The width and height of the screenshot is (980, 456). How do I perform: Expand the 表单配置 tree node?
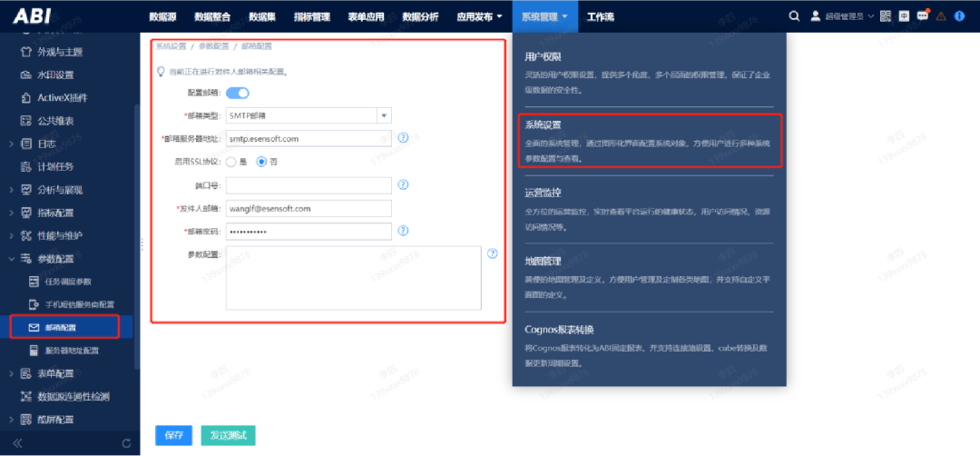point(10,373)
